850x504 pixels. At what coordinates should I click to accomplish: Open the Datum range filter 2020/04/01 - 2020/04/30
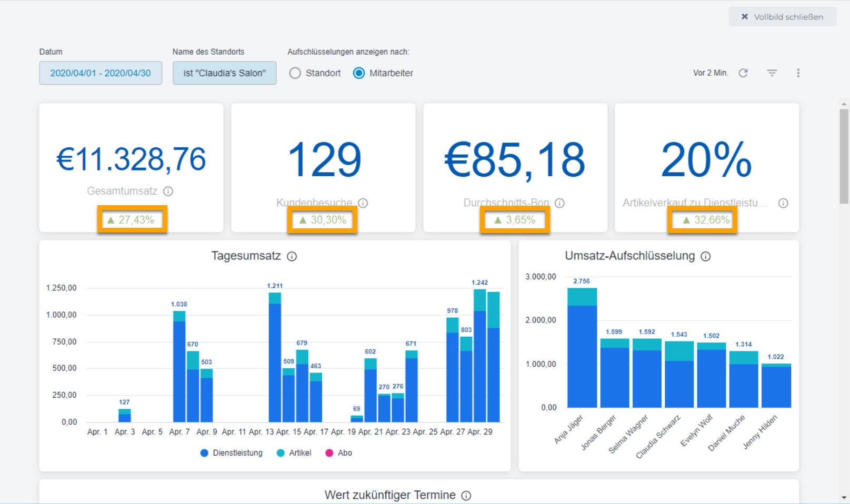pos(101,73)
